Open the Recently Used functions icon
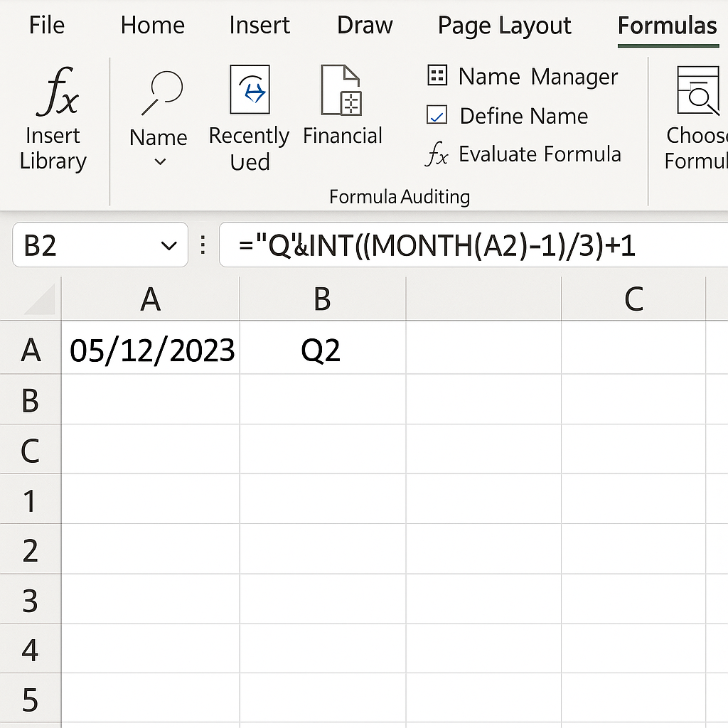This screenshot has width=728, height=728. (250, 90)
